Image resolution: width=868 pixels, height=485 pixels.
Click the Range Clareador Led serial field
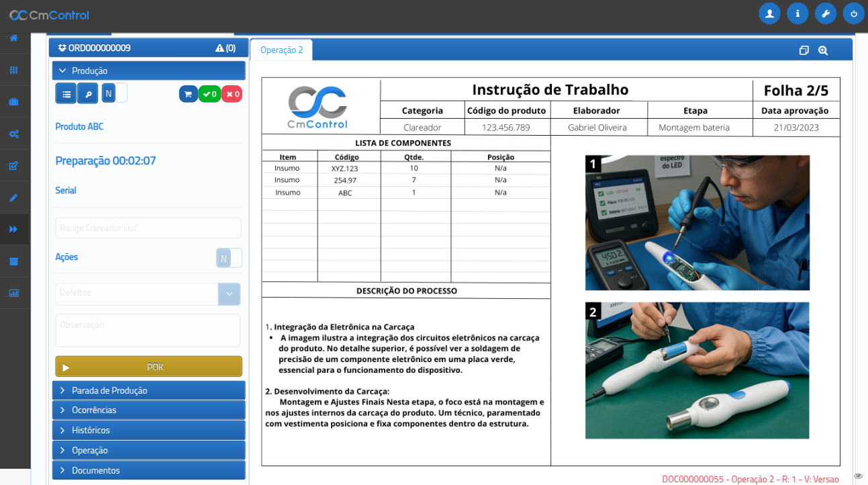(148, 228)
